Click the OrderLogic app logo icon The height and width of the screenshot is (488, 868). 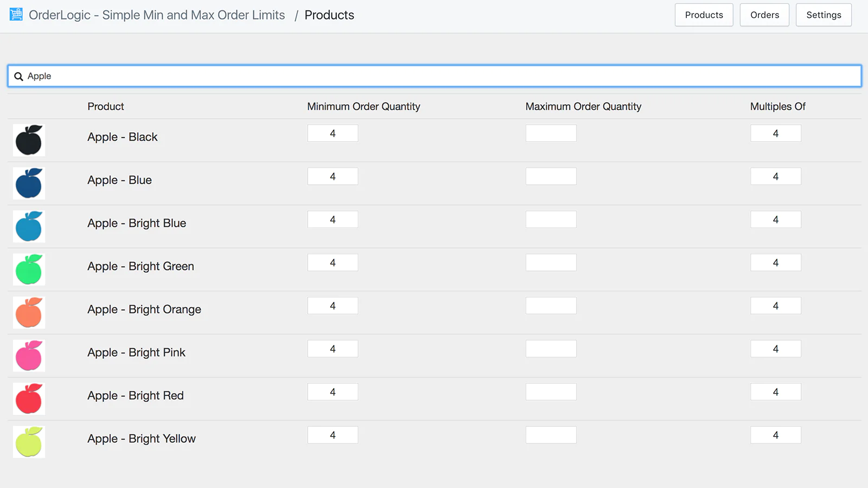[16, 15]
